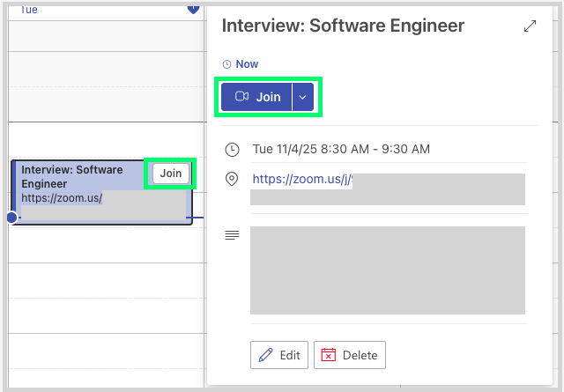Viewport: 564px width, 392px height.
Task: Join the meeting from the popup
Action: pyautogui.click(x=257, y=97)
